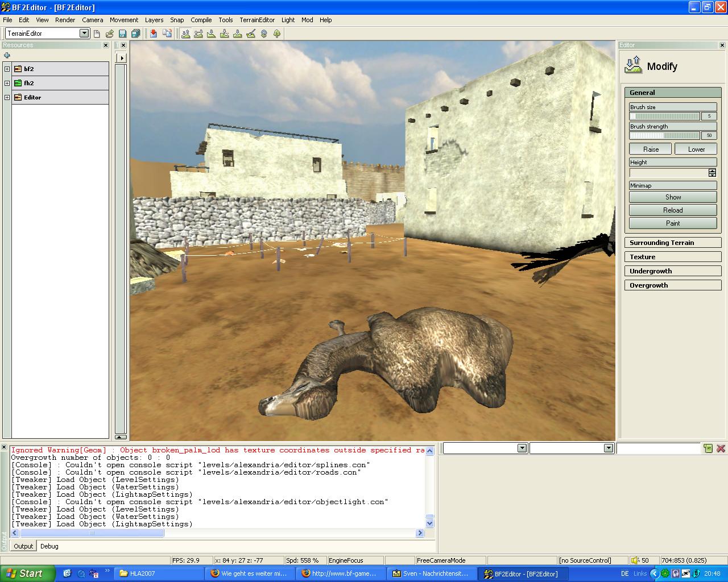Click the Height stepper arrows
The width and height of the screenshot is (728, 582).
coord(712,173)
